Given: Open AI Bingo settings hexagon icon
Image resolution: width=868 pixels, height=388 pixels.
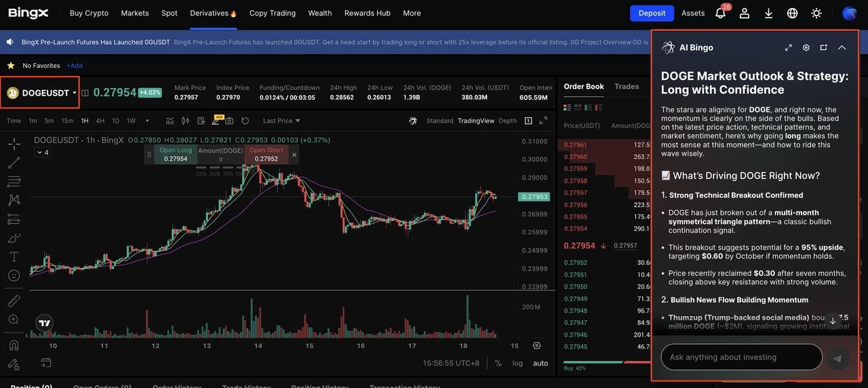Looking at the screenshot, I should (806, 47).
